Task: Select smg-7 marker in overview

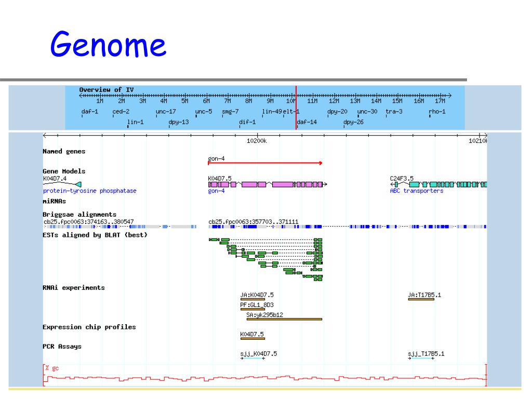Action: click(x=230, y=112)
